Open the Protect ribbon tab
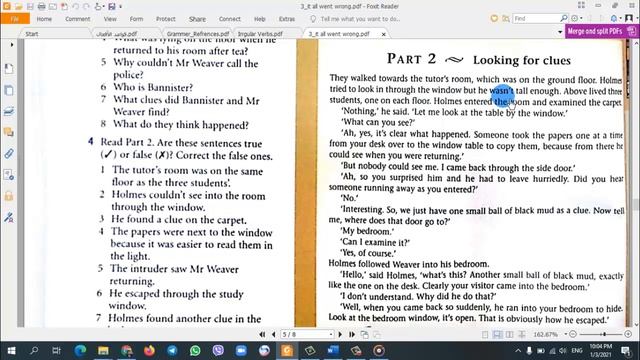The image size is (640, 360). [165, 19]
